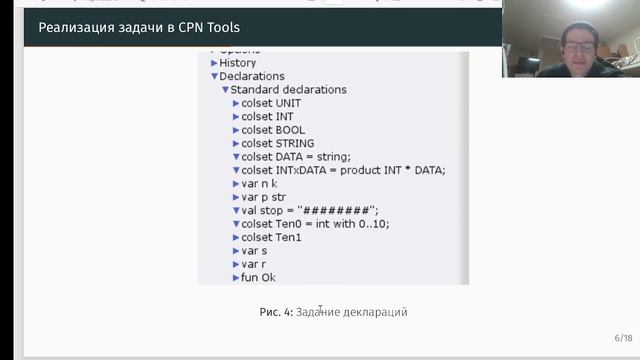Expand fun Ok declaration
This screenshot has width=640, height=360.
236,278
